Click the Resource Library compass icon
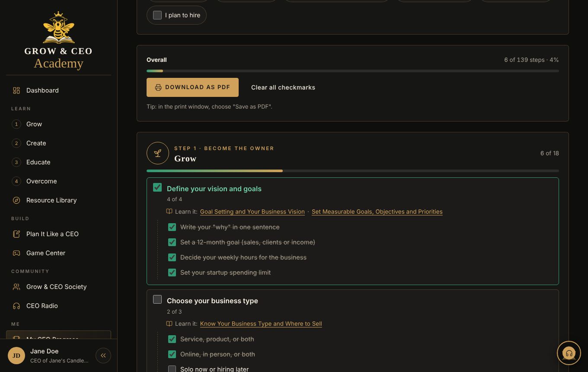This screenshot has height=372, width=588. click(16, 200)
